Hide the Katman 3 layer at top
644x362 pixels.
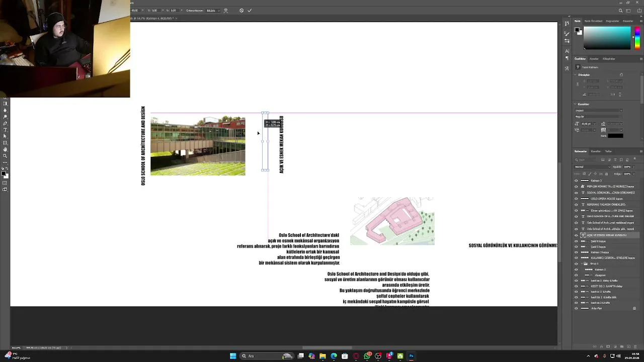pyautogui.click(x=577, y=180)
